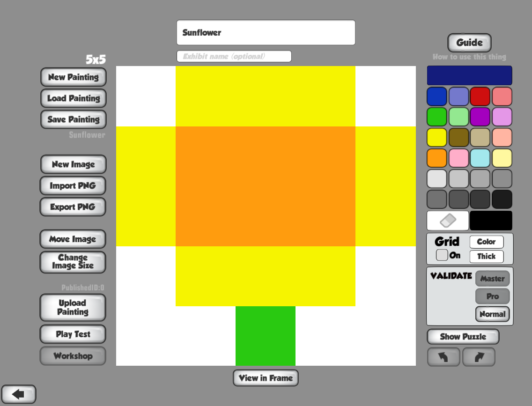Change the grid Thick setting

(x=486, y=257)
